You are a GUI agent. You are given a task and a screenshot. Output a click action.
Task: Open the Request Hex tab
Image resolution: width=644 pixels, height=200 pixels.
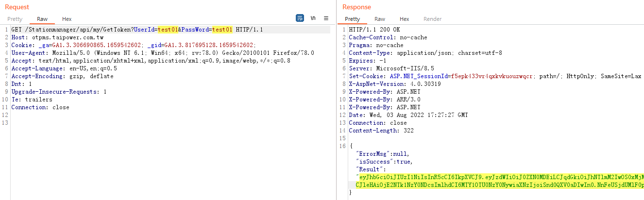point(67,19)
